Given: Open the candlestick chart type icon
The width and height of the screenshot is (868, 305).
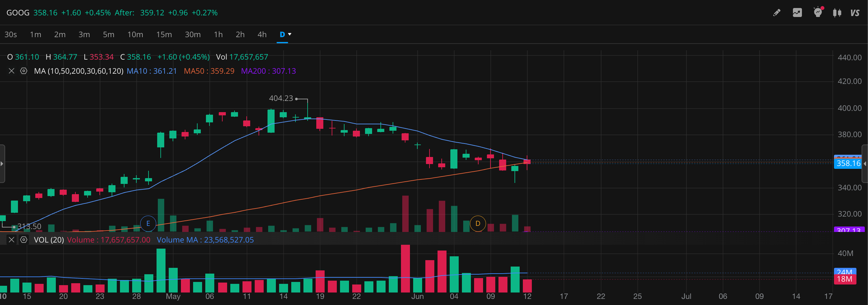Looking at the screenshot, I should click(837, 13).
